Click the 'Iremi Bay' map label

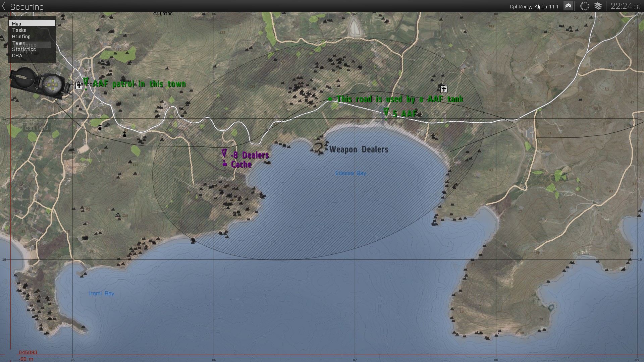[x=102, y=293]
